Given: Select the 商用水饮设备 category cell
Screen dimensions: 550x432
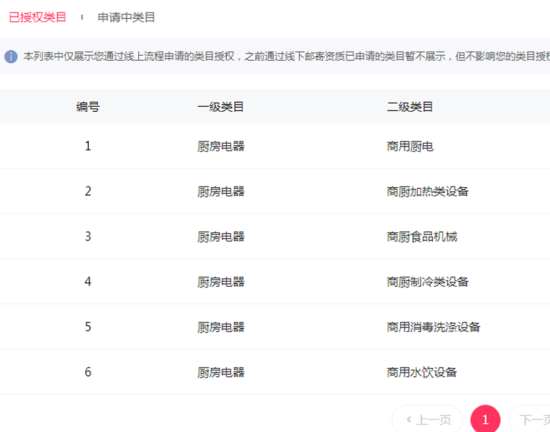Looking at the screenshot, I should point(422,372).
